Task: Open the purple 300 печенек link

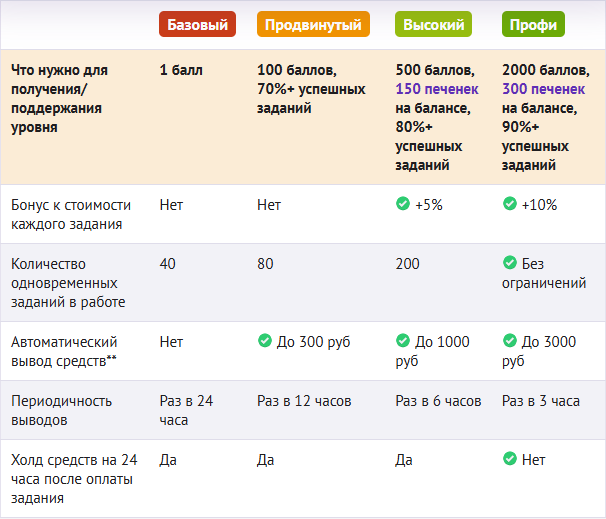Action: pos(542,89)
